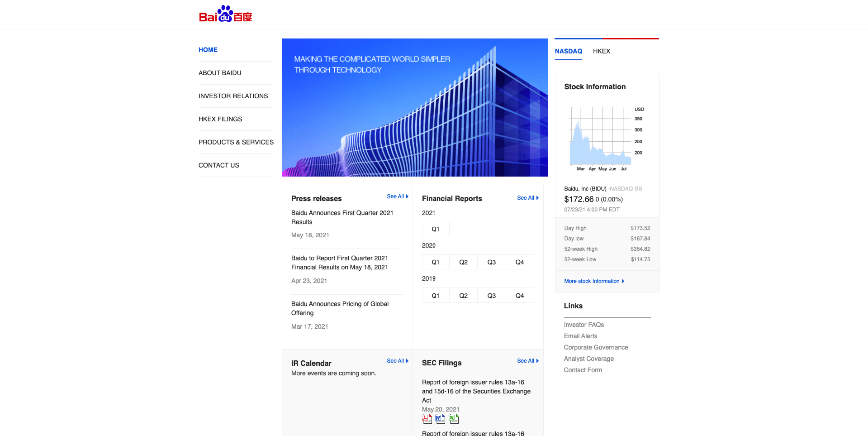
Task: Open ABOUT BAIDU in the sidebar
Action: point(220,73)
